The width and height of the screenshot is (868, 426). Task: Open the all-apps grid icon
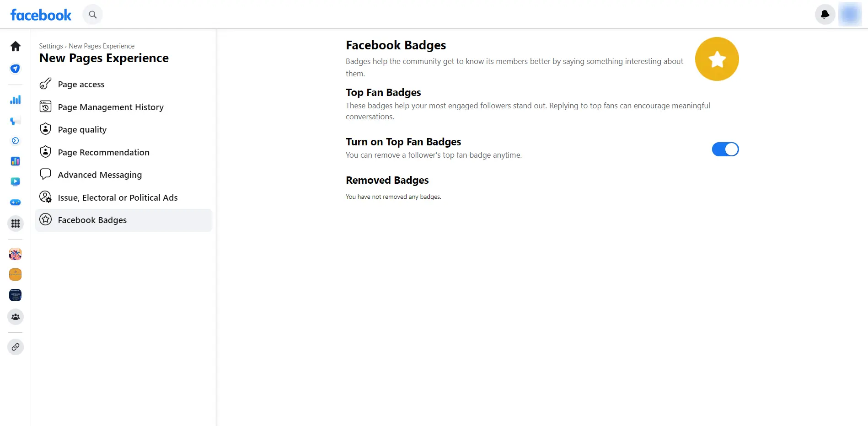[x=15, y=224]
